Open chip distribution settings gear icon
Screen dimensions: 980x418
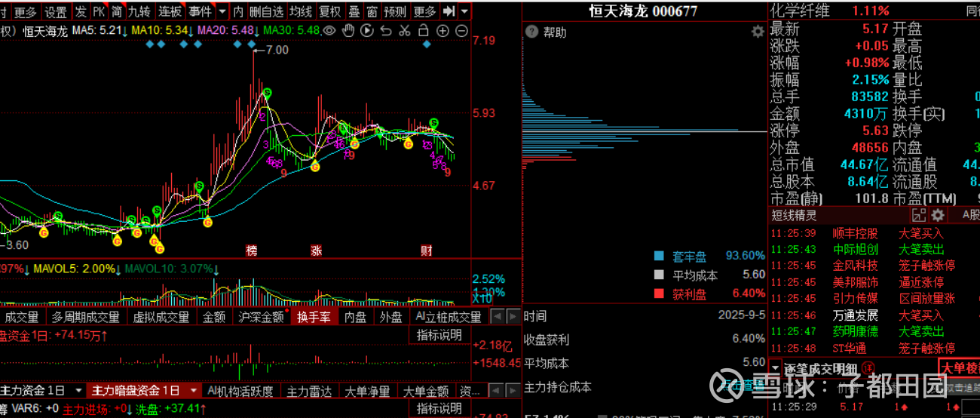758,32
